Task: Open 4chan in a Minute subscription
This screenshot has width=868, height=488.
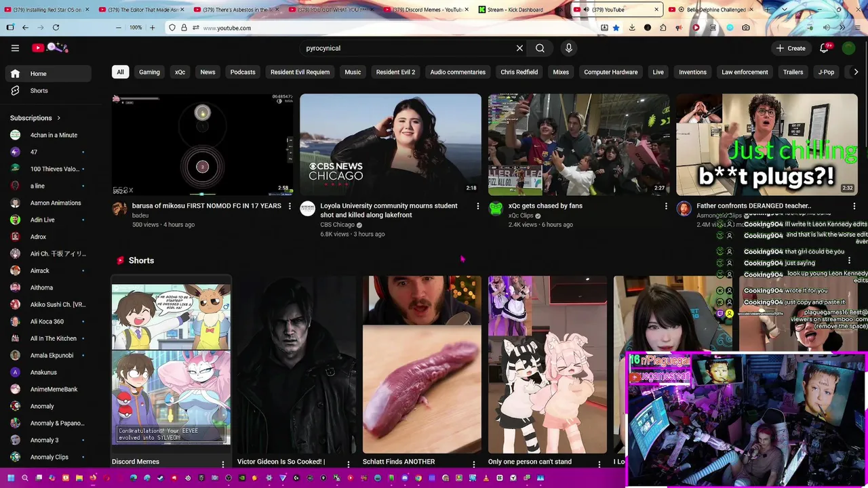Action: (x=47, y=135)
